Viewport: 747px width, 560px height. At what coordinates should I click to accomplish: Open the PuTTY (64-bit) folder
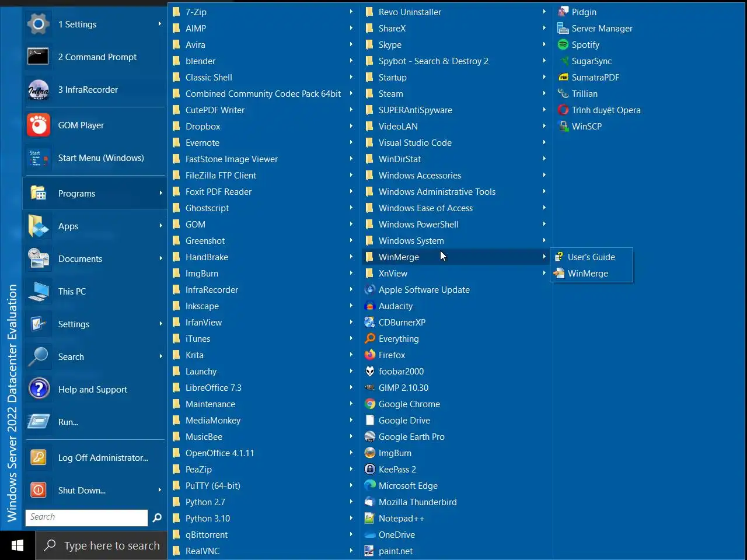pyautogui.click(x=263, y=485)
